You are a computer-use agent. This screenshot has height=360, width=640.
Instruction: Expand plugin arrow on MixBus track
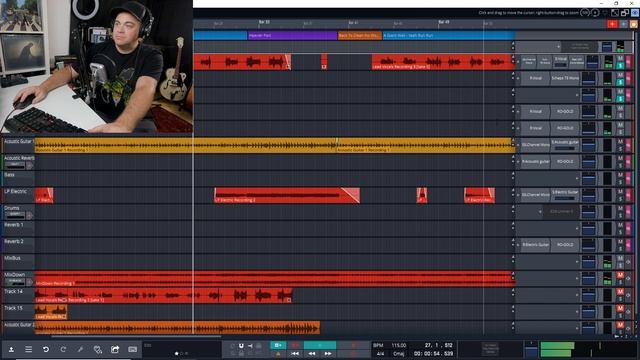[x=577, y=262]
